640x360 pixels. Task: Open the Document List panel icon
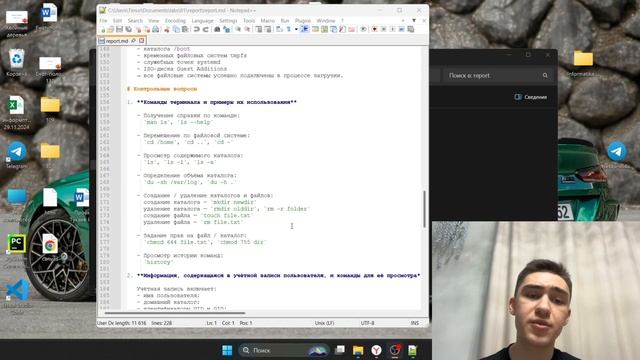point(333,29)
